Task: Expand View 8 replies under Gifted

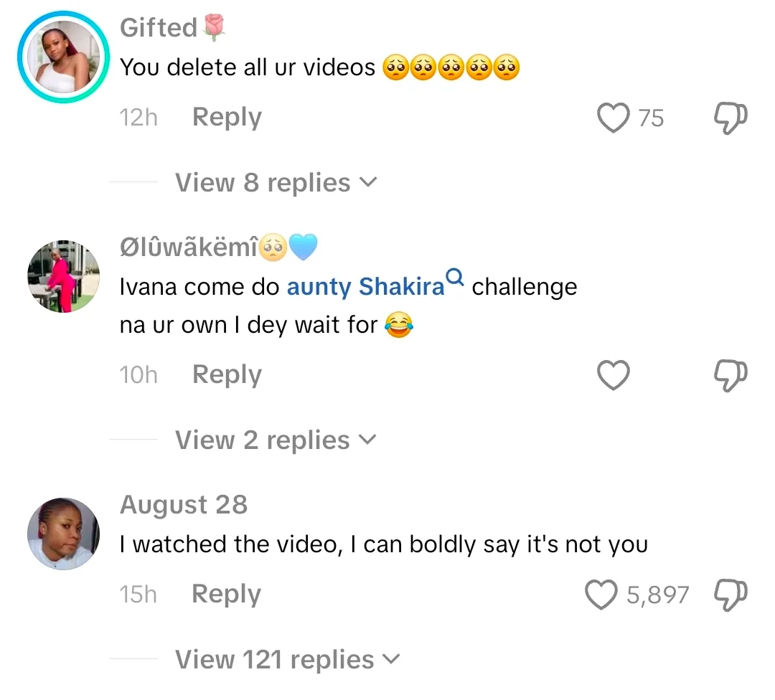Action: click(276, 183)
